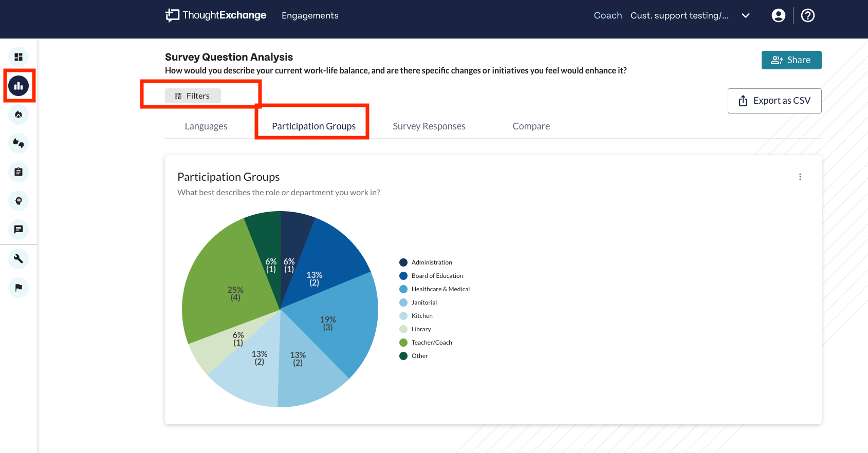This screenshot has width=868, height=453.
Task: Click the Janitorial legend label
Action: click(424, 303)
